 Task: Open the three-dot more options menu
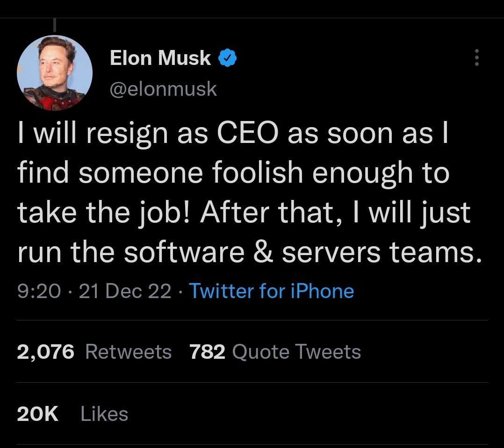pos(476,57)
